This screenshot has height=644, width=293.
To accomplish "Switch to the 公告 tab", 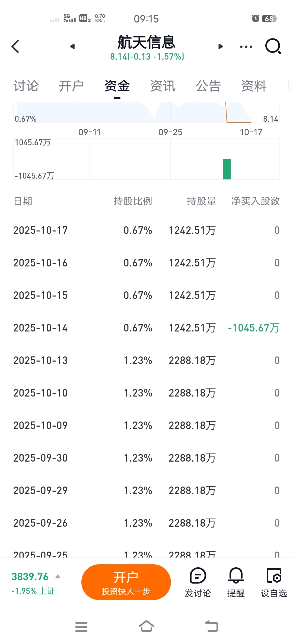I will pyautogui.click(x=208, y=86).
